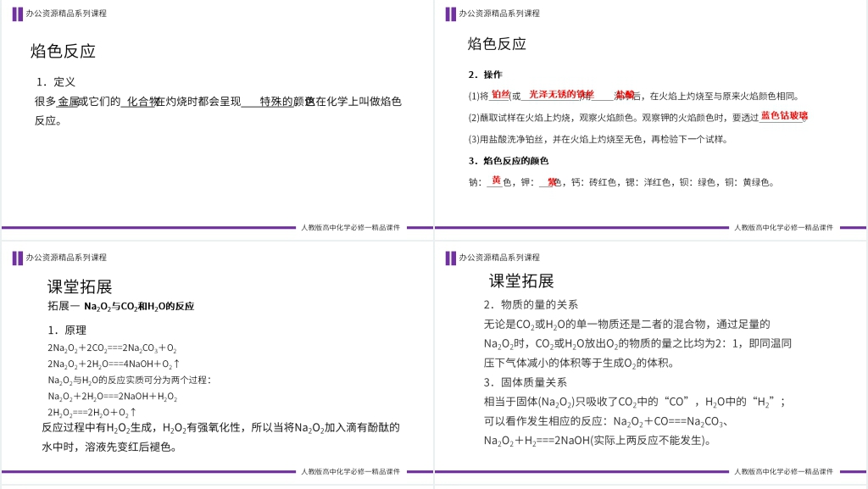Image resolution: width=868 pixels, height=489 pixels.
Task: Click equation 2Na₂O₂+2H₂O===4NaOH+O₂↑
Action: click(114, 364)
